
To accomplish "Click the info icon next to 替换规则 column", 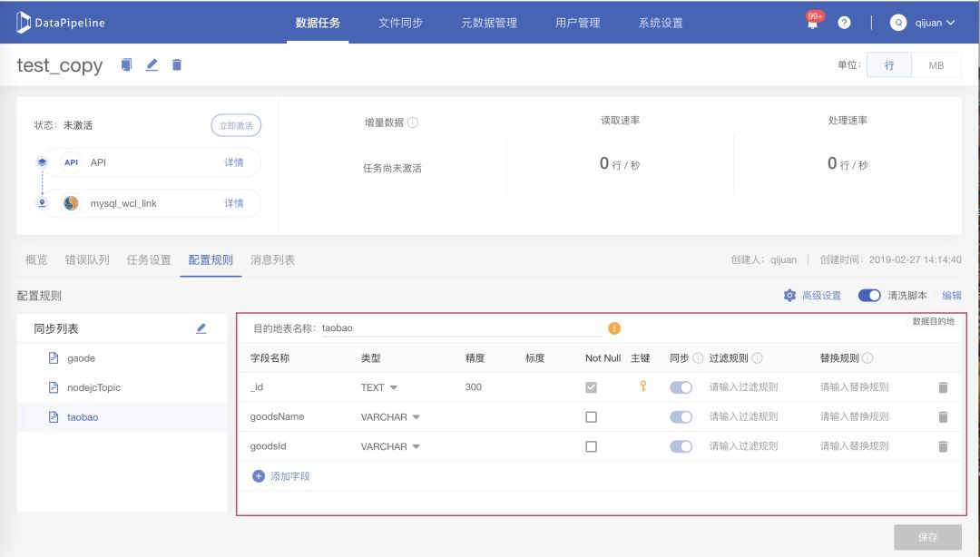I will click(867, 358).
